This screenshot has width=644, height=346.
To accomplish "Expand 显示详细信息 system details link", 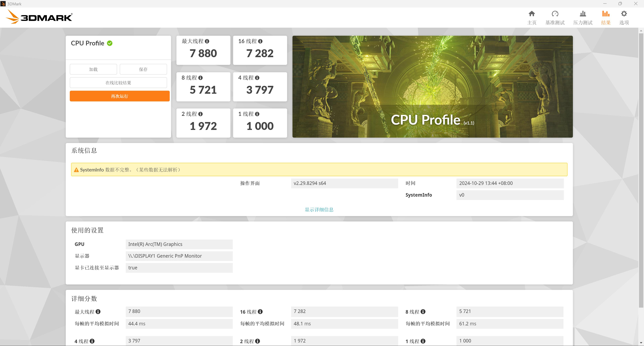I will tap(319, 210).
